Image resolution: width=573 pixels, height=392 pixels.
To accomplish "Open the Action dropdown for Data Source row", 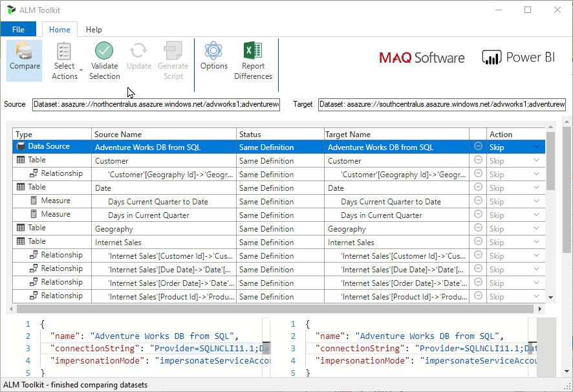I will pyautogui.click(x=536, y=147).
